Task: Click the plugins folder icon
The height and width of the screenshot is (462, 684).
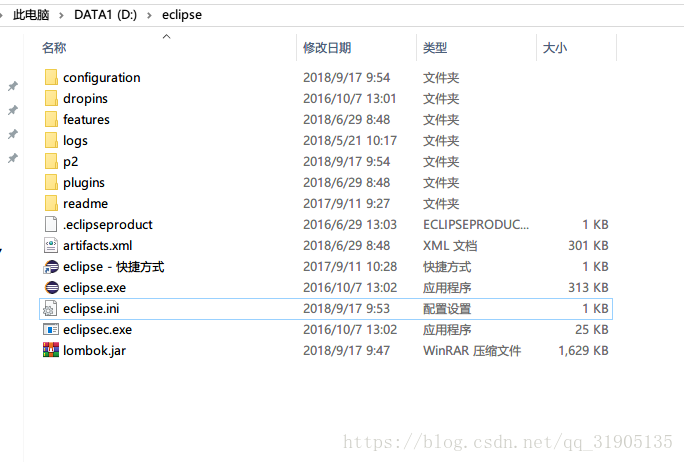Action: point(51,182)
